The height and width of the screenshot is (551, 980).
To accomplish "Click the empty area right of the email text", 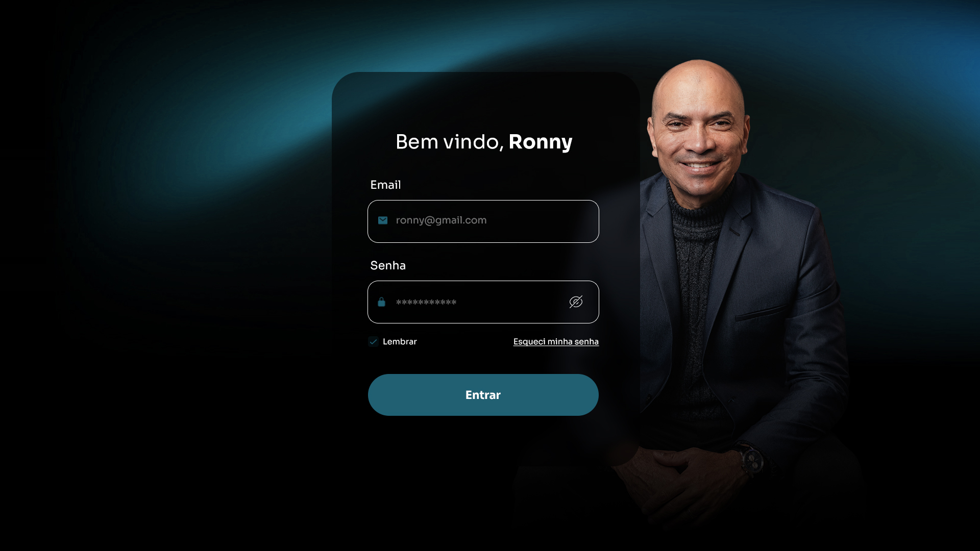I will pyautogui.click(x=541, y=221).
